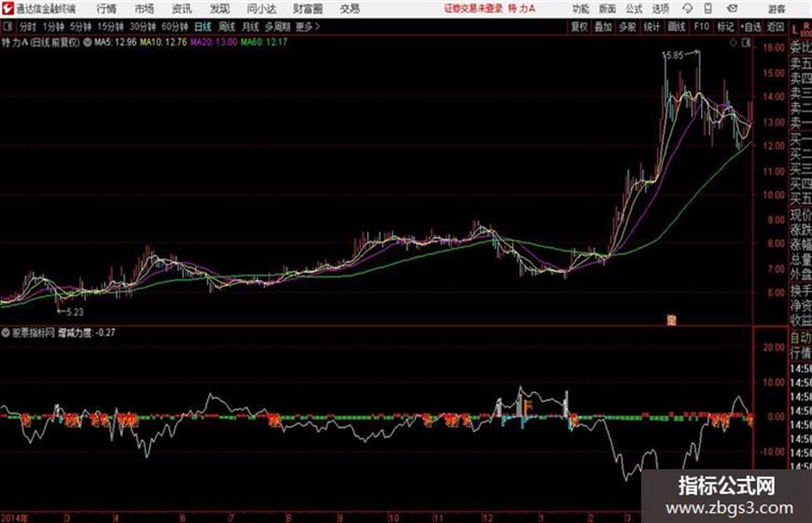Toggle the left panel icon beside 分时
This screenshot has width=812, height=523.
(x=7, y=27)
